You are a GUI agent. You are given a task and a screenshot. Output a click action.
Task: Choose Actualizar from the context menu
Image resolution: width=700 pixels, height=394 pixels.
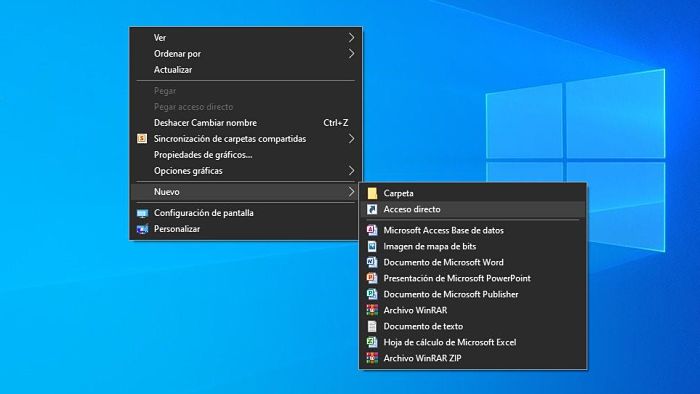246,70
